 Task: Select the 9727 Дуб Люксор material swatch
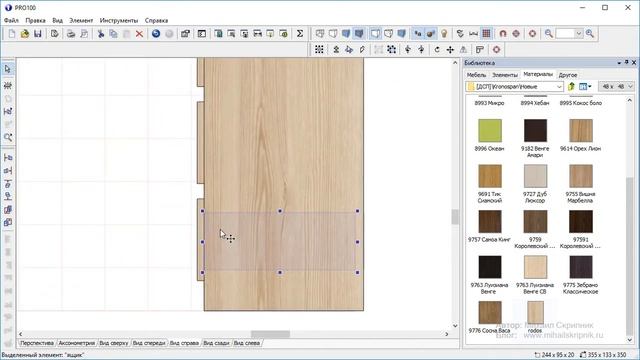535,176
